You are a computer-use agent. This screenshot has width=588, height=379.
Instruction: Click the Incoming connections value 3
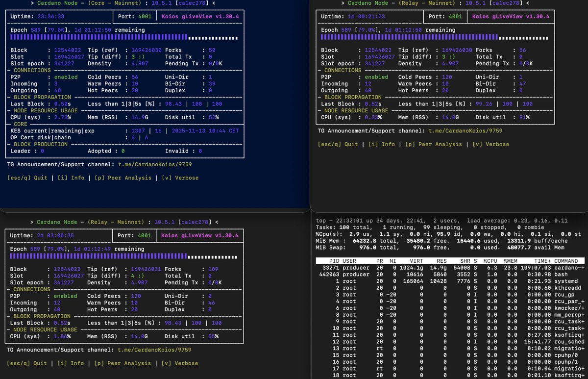56,84
